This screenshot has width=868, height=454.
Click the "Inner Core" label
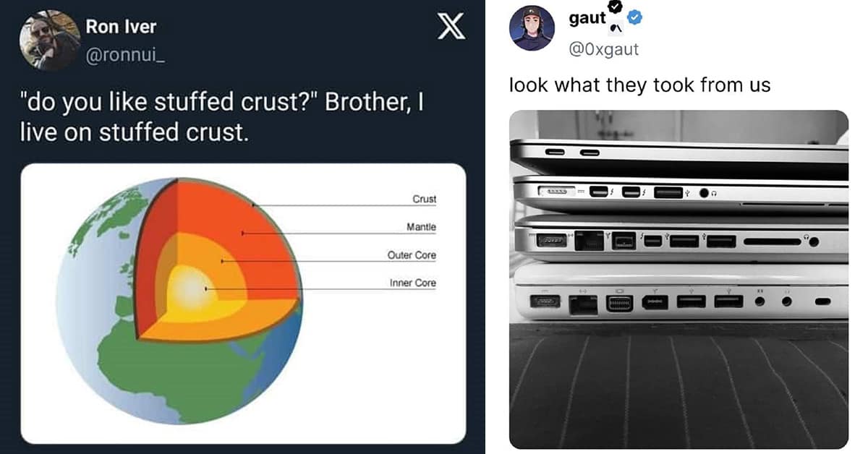click(412, 283)
